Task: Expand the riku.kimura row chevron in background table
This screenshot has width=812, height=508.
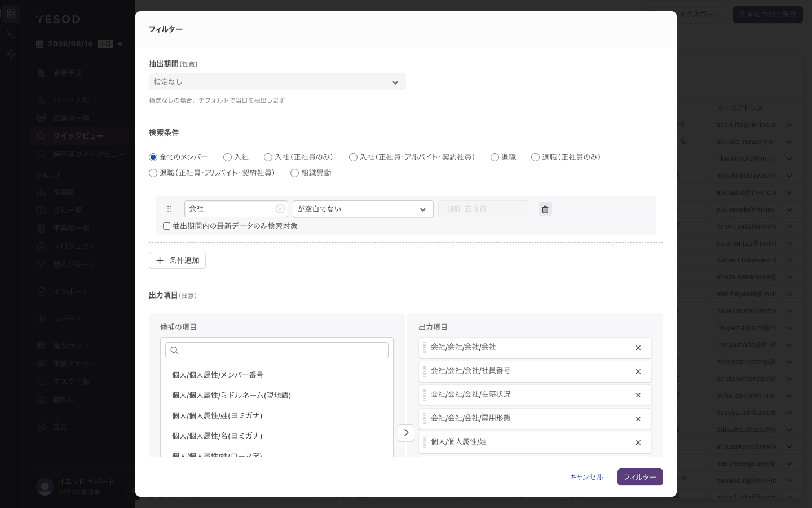Action: coord(789,159)
